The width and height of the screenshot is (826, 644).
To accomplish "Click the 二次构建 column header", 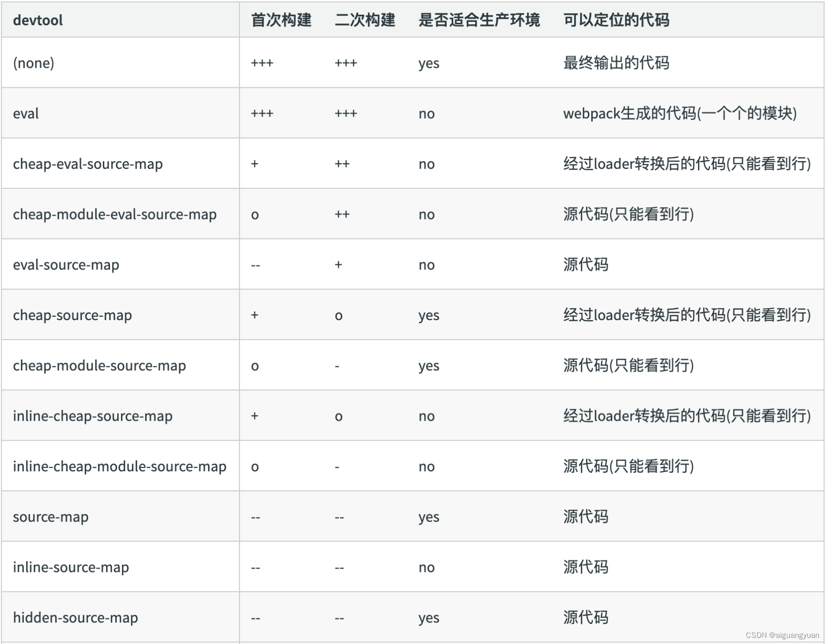I will pyautogui.click(x=366, y=20).
